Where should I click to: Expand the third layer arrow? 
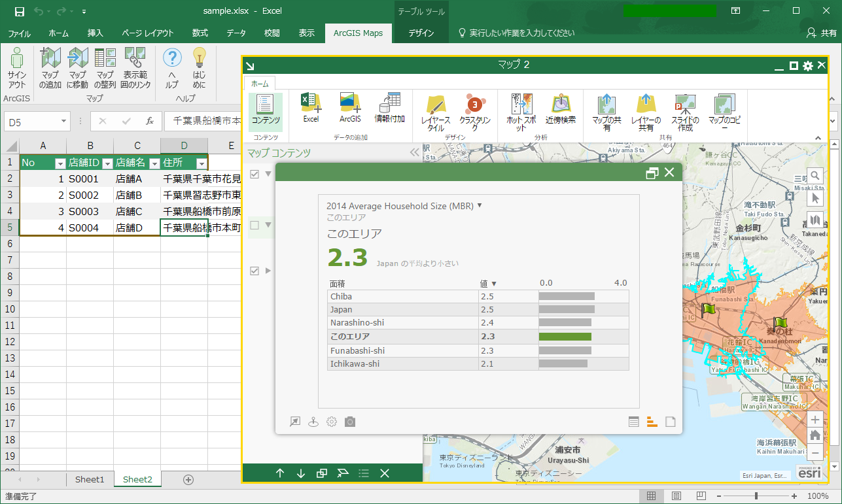pyautogui.click(x=268, y=271)
